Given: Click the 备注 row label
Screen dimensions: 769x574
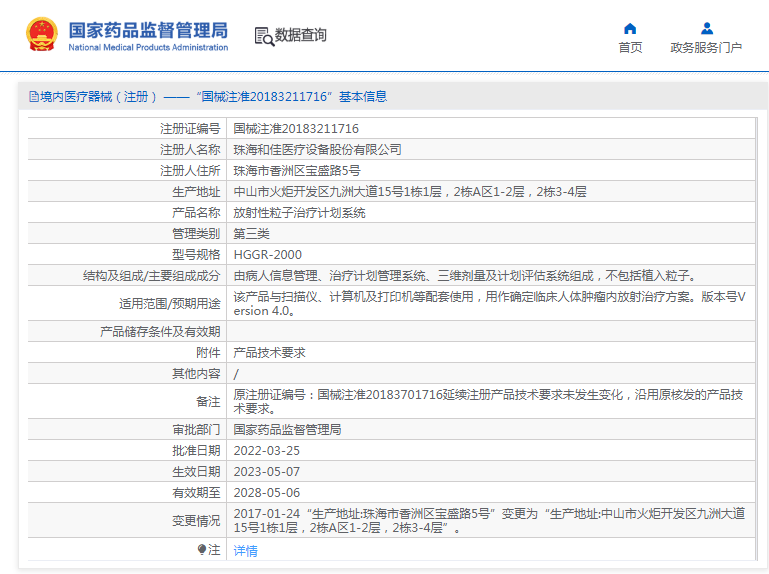Looking at the screenshot, I should pyautogui.click(x=208, y=402).
